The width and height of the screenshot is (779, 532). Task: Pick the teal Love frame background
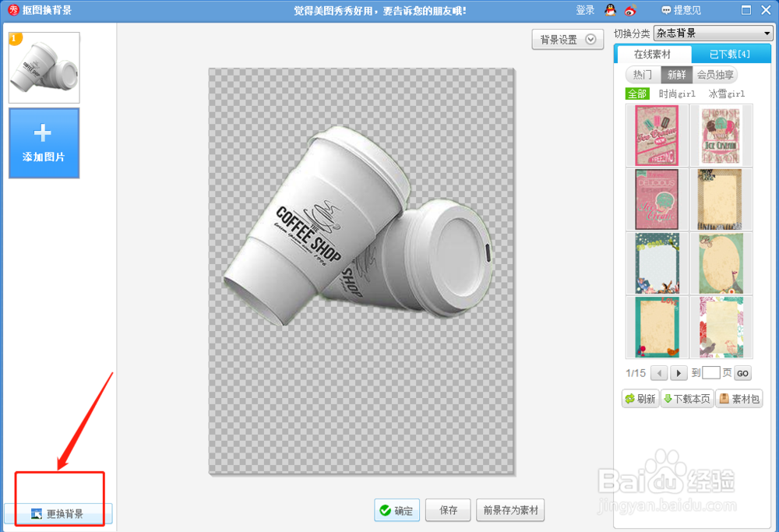pyautogui.click(x=657, y=327)
